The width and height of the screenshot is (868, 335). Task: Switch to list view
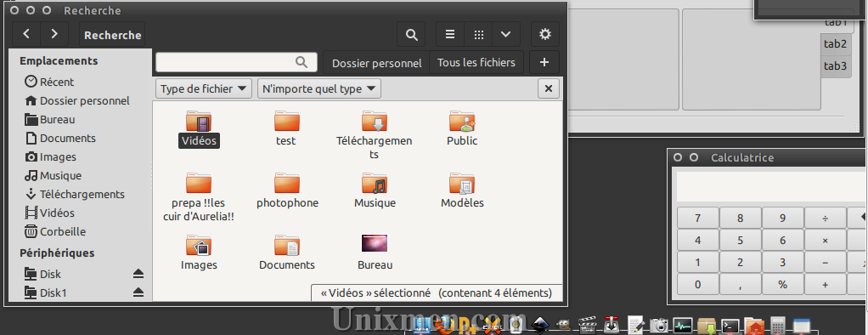coord(450,34)
